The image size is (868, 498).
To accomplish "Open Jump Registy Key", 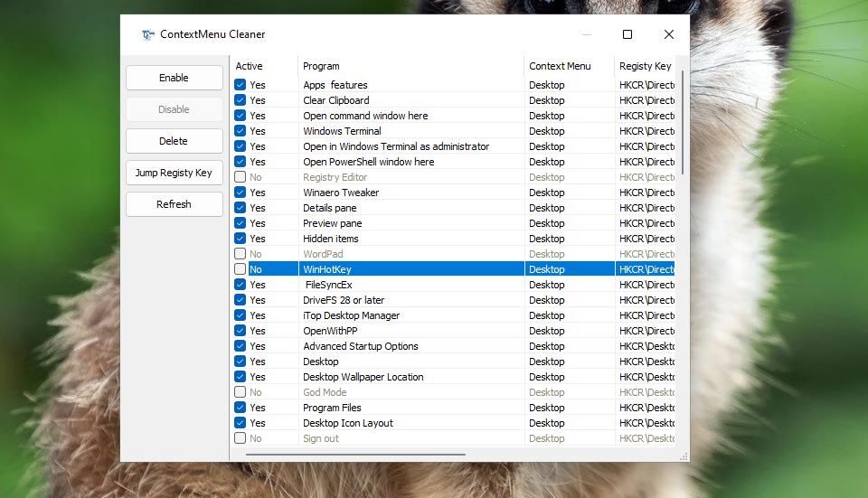I will 174,173.
